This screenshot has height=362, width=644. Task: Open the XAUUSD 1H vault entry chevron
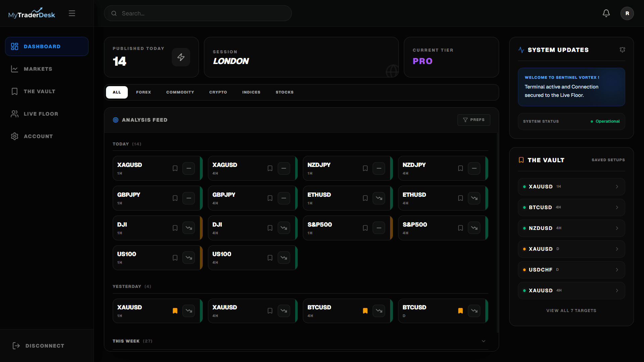click(x=618, y=187)
